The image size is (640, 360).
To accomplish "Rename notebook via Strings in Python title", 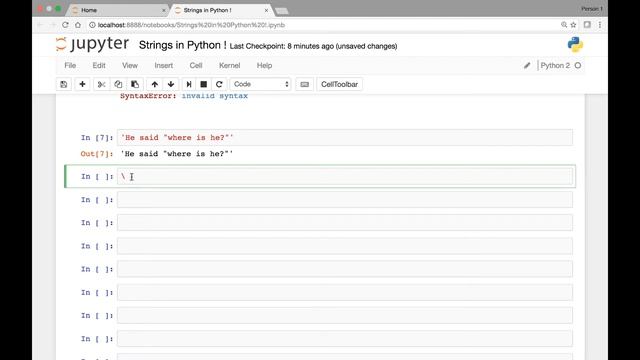I will tap(182, 45).
